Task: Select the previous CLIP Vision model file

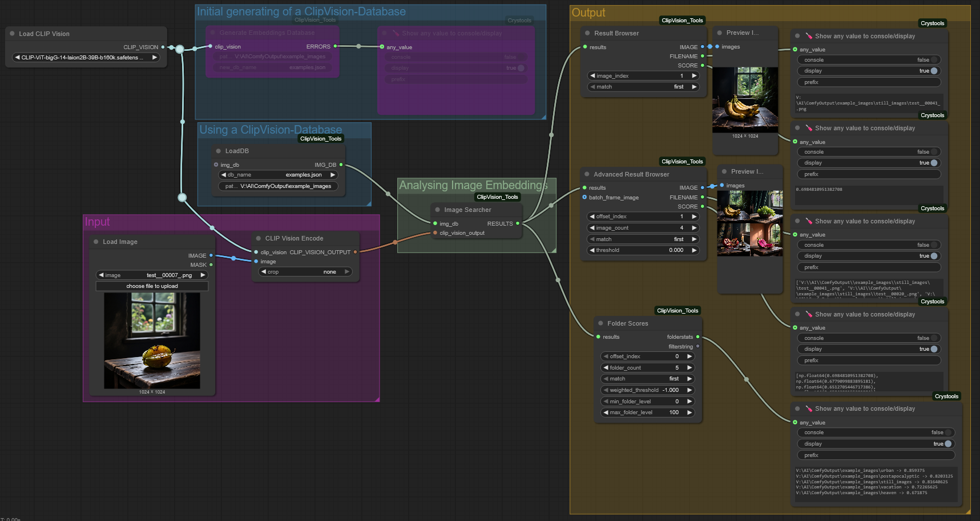Action: point(17,57)
